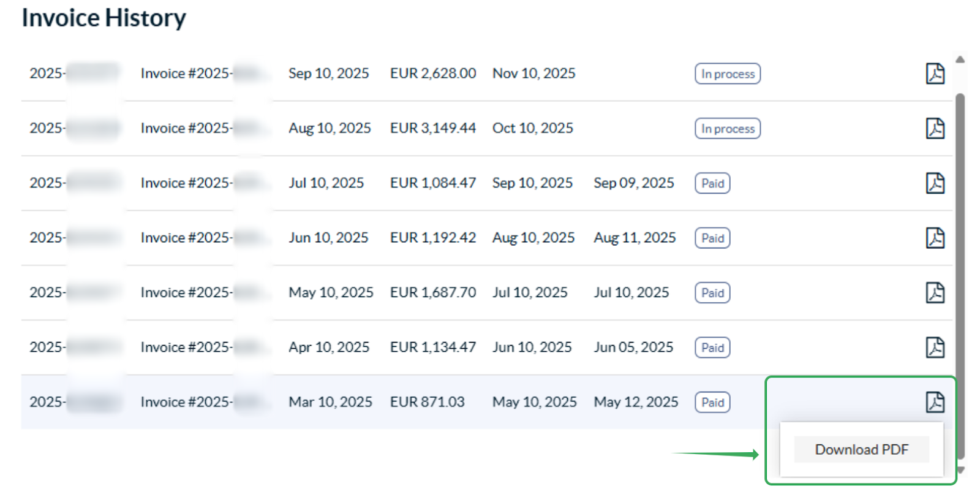Click Paid badge on EUR 1,084.47 invoice
The image size is (980, 494).
click(712, 183)
